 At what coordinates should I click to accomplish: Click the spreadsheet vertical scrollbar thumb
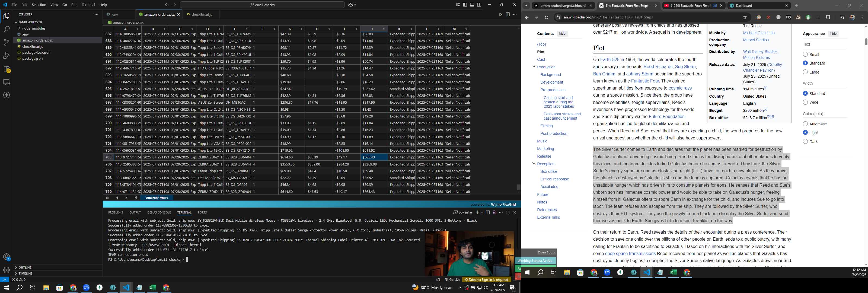pyautogui.click(x=518, y=187)
